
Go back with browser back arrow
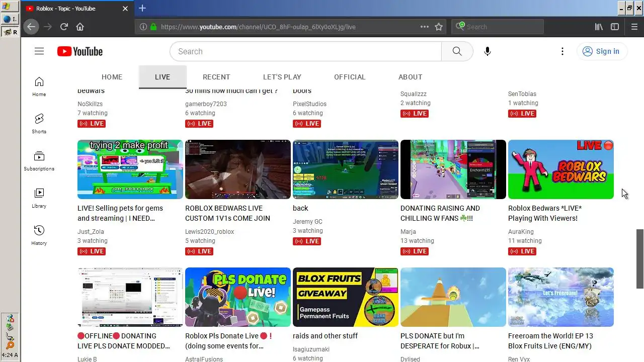(31, 27)
